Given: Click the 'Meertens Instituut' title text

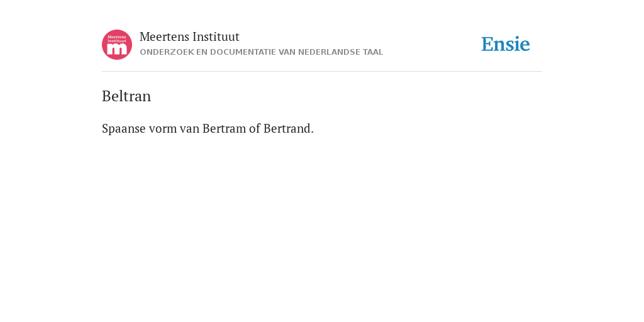Looking at the screenshot, I should 189,36.
